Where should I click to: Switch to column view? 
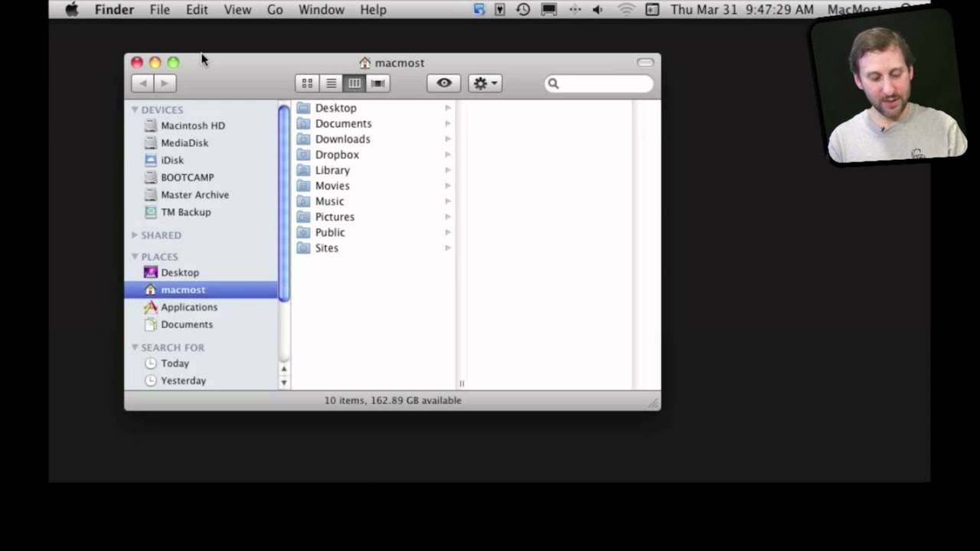click(x=354, y=83)
